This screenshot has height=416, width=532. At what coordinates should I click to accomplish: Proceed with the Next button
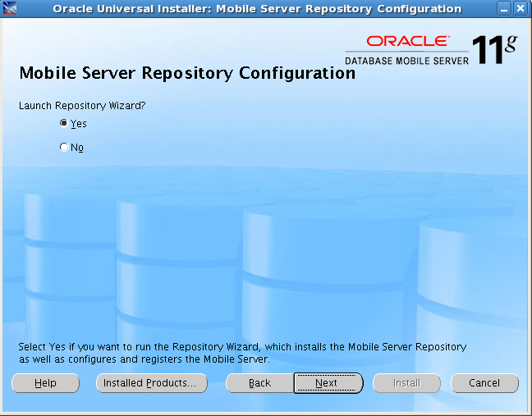tap(327, 383)
